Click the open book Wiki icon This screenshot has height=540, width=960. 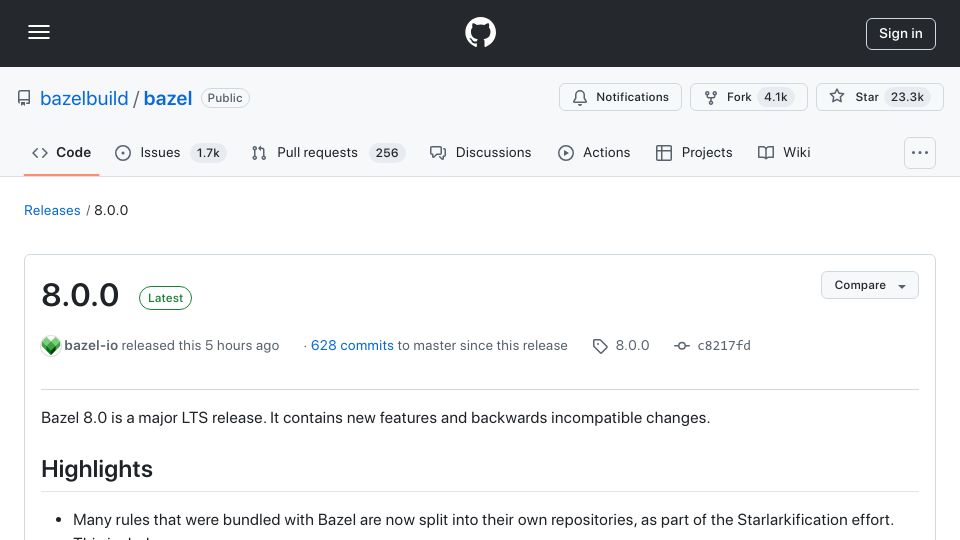click(x=766, y=153)
